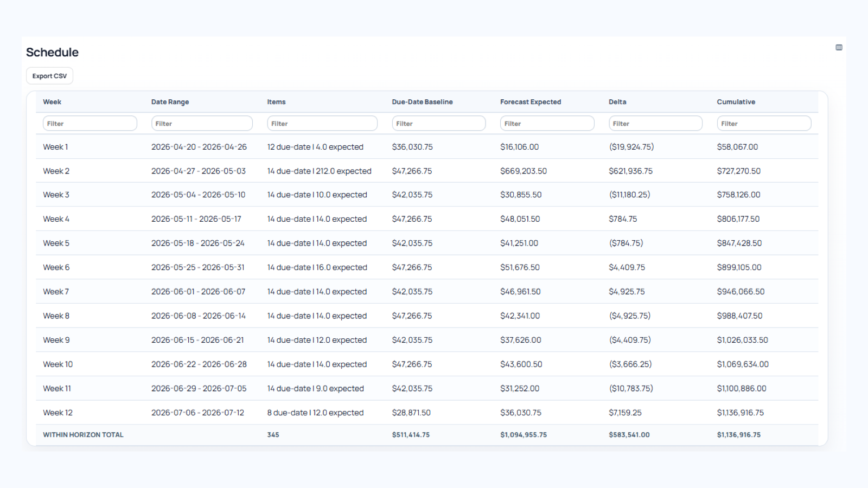Click cumulative value $58,067.00
This screenshot has height=488, width=868.
(x=737, y=147)
